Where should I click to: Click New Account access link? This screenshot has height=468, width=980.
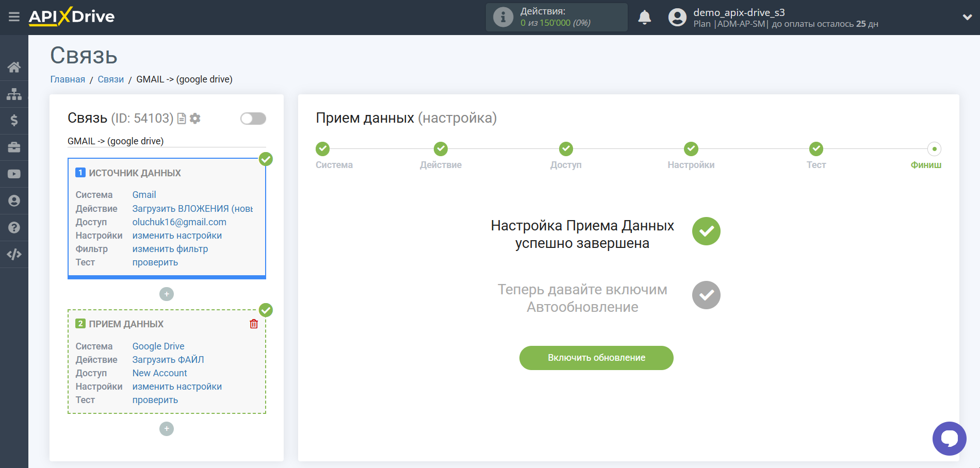159,373
